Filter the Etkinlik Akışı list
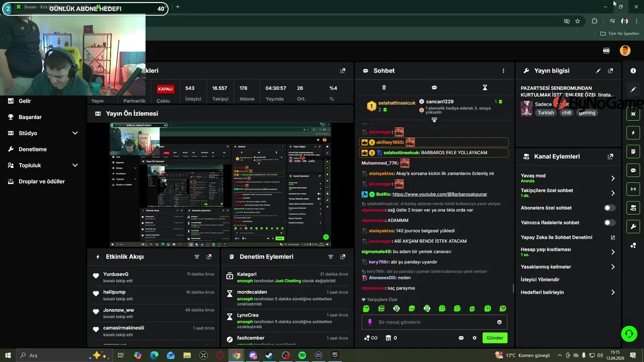Image resolution: width=644 pixels, height=362 pixels. coord(197,256)
